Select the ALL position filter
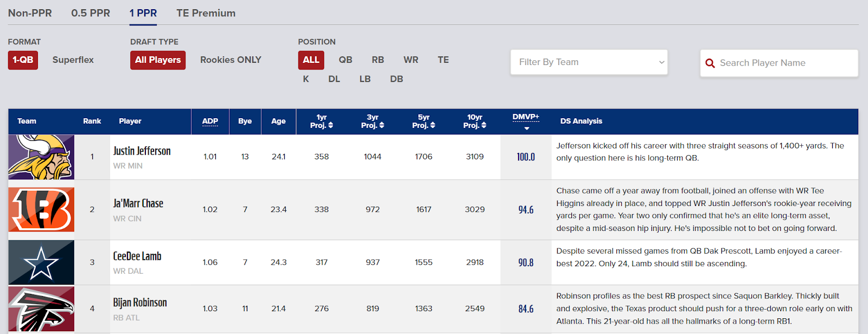The image size is (868, 334). pos(311,60)
